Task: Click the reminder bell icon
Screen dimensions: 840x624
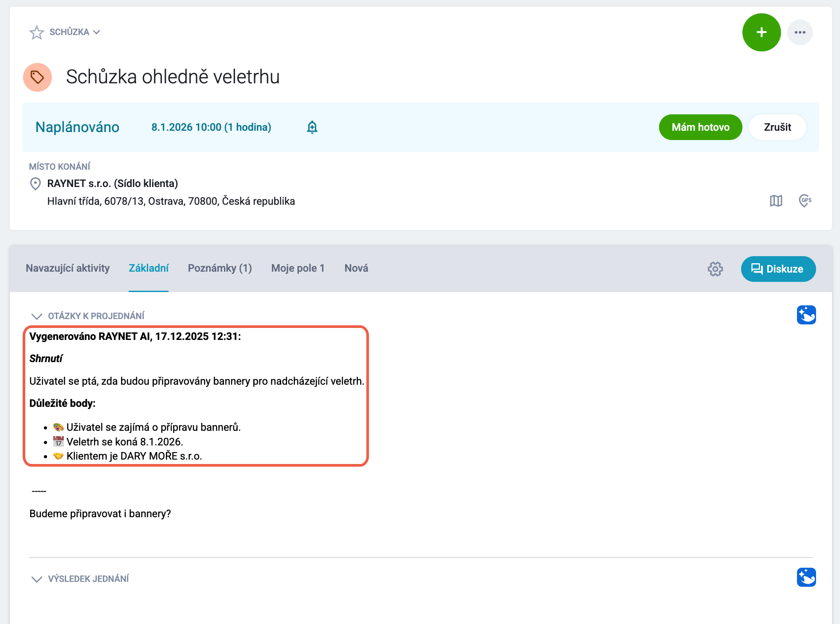Action: click(x=312, y=127)
